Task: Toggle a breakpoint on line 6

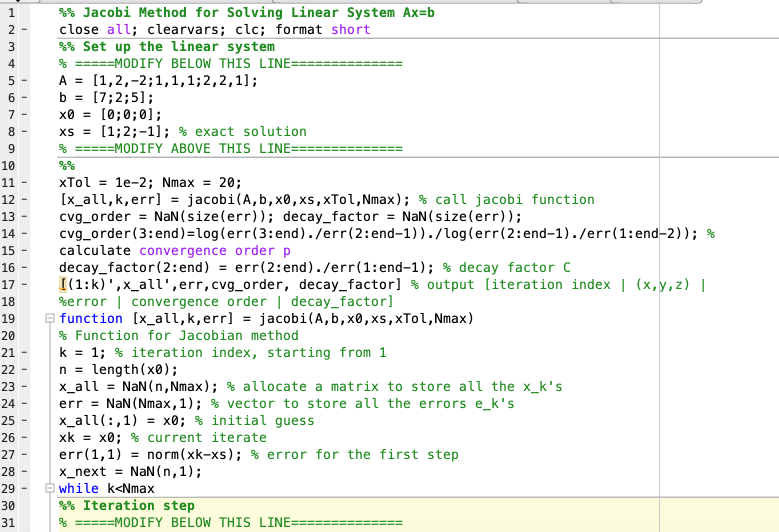Action: click(23, 97)
